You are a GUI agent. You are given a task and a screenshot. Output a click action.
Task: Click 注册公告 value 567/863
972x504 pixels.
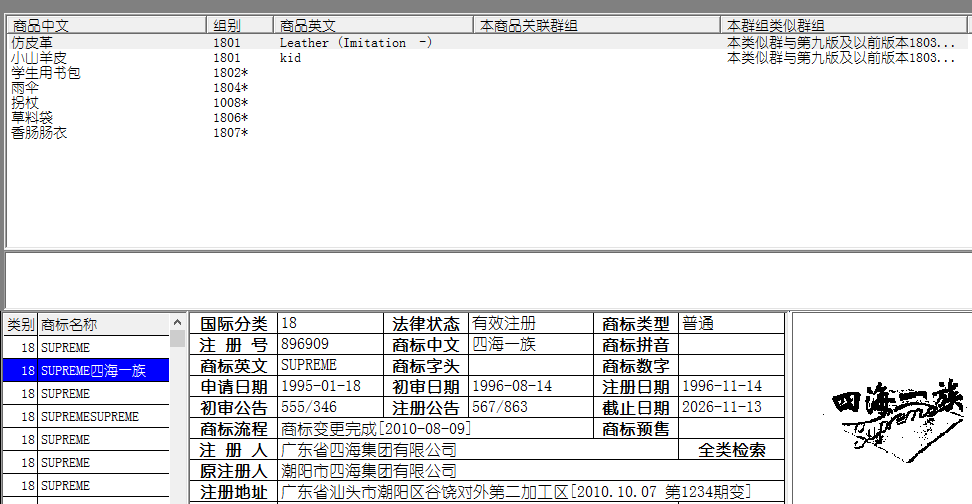click(531, 407)
